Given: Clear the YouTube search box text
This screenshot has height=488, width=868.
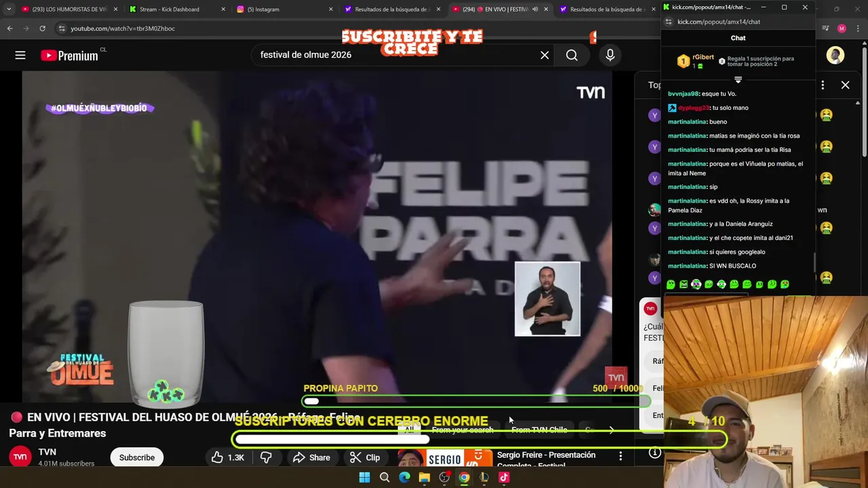Looking at the screenshot, I should 545,55.
